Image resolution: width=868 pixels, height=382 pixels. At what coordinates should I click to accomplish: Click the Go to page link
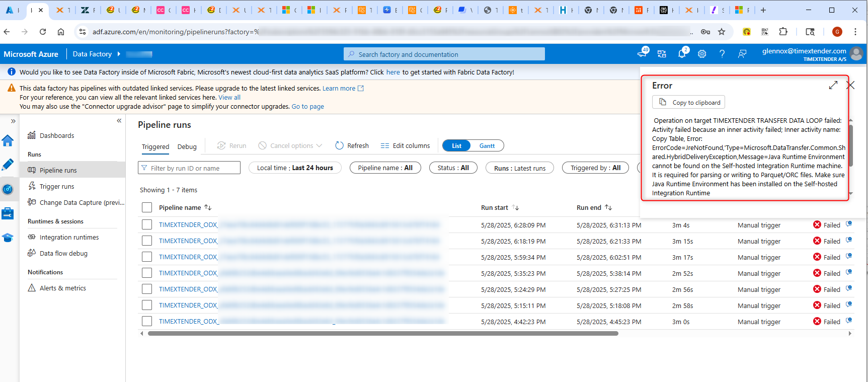(307, 106)
